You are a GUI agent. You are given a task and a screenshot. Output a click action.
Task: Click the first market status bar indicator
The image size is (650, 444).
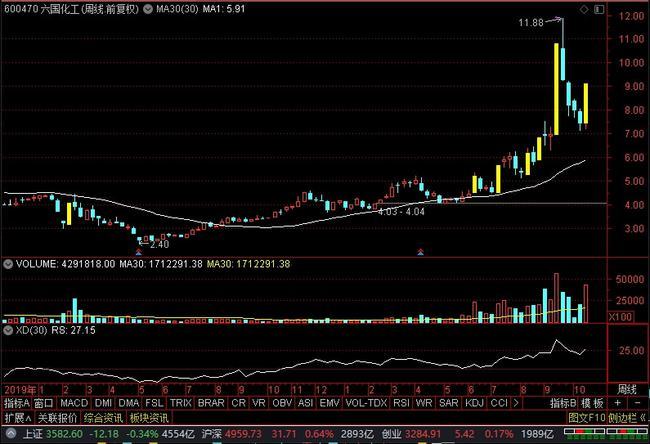(584, 434)
